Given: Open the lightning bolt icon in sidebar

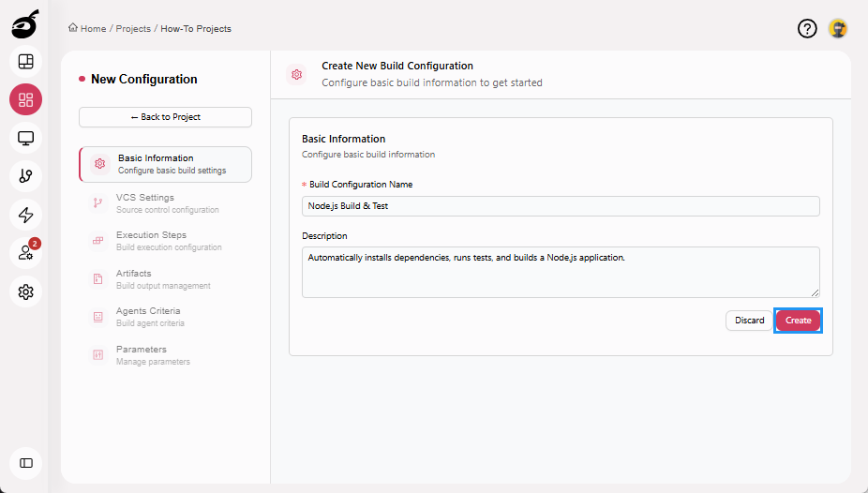Looking at the screenshot, I should pyautogui.click(x=25, y=215).
